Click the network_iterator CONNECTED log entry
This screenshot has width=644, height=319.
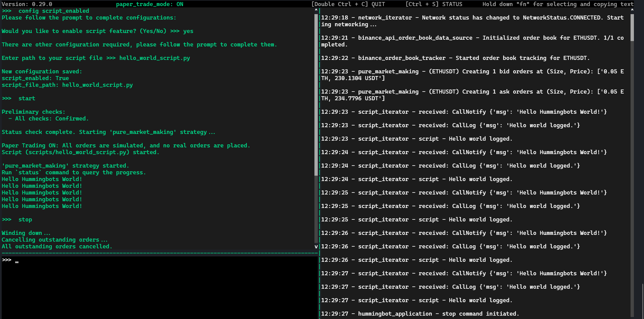[x=471, y=17]
